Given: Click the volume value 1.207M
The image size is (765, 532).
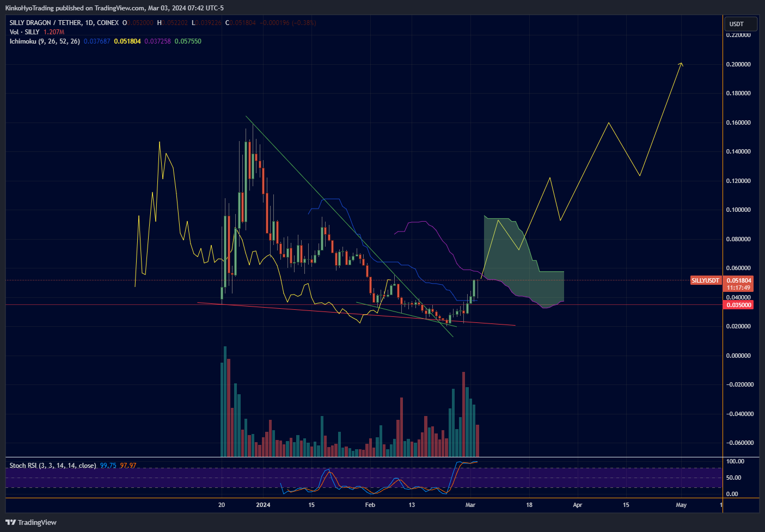Looking at the screenshot, I should coord(54,32).
